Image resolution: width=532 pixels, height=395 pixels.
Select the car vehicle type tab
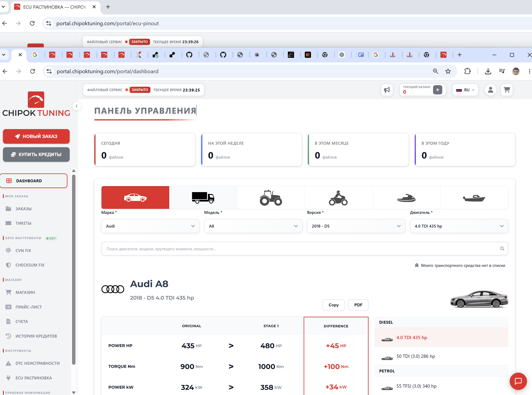(135, 197)
